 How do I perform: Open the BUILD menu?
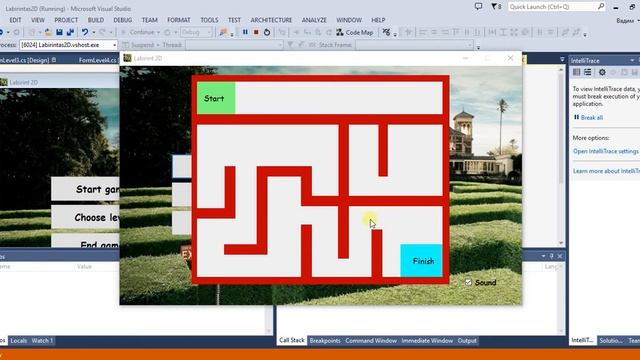96,20
